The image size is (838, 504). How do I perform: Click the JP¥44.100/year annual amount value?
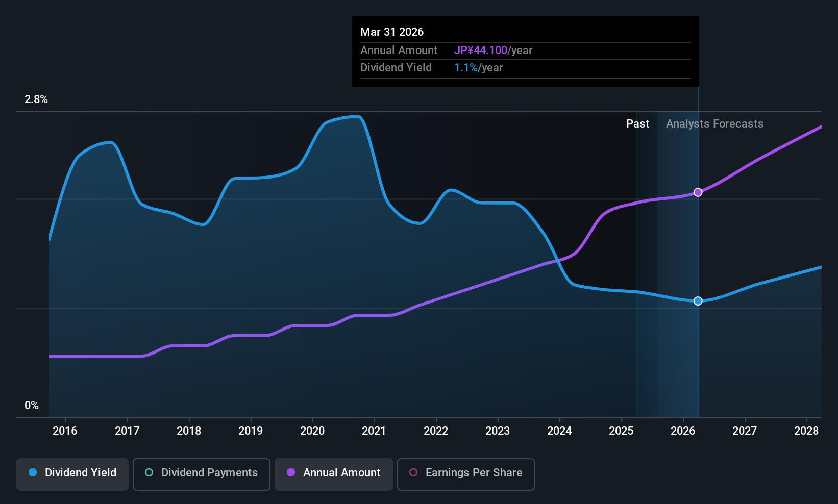[493, 51]
